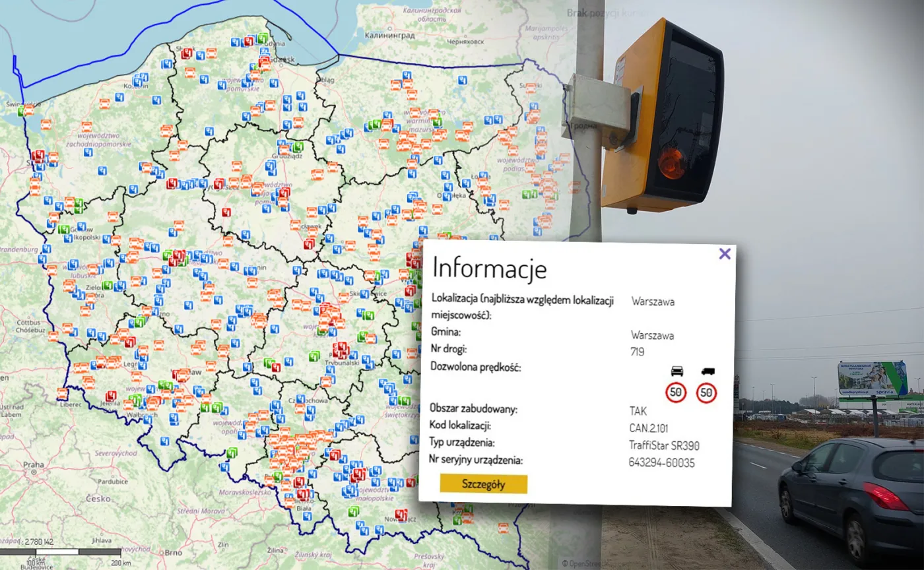Image resolution: width=924 pixels, height=570 pixels.
Task: Click the truck speed limit 50 sign
Action: (x=708, y=393)
